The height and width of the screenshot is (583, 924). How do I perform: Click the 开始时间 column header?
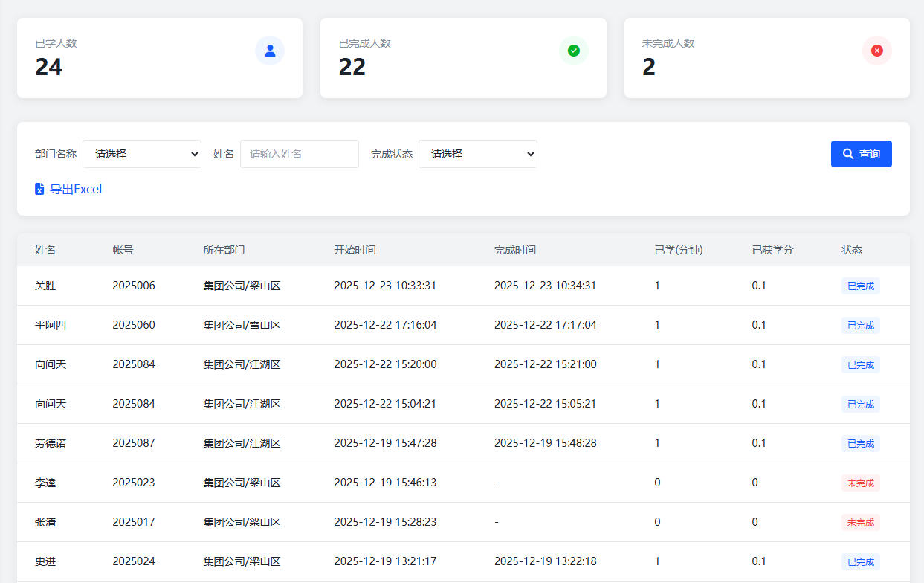tap(355, 250)
